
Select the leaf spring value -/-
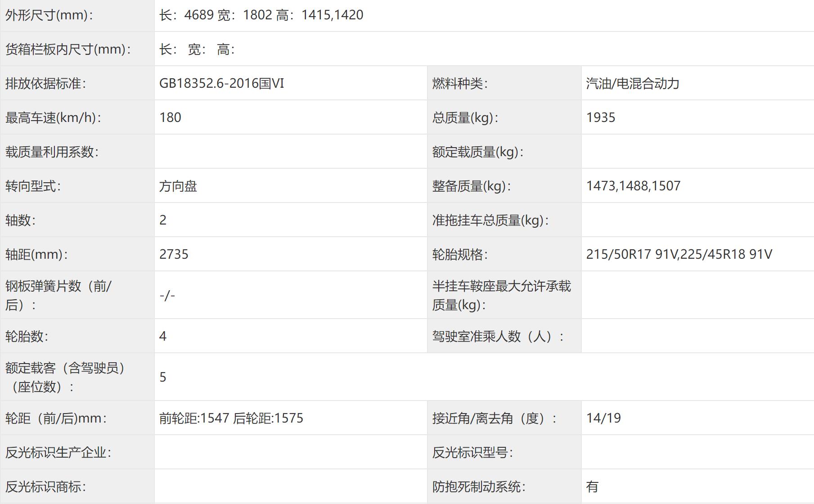167,295
